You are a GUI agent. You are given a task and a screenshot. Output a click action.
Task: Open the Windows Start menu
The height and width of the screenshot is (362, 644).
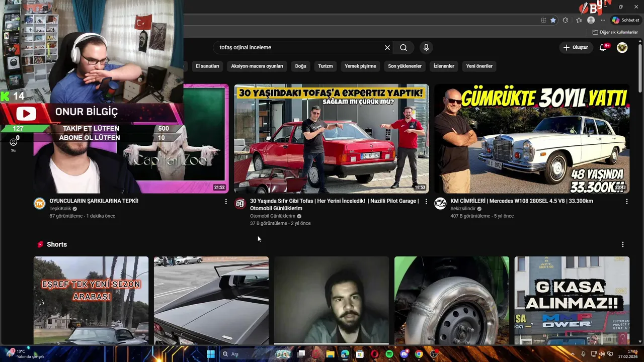pos(211,354)
